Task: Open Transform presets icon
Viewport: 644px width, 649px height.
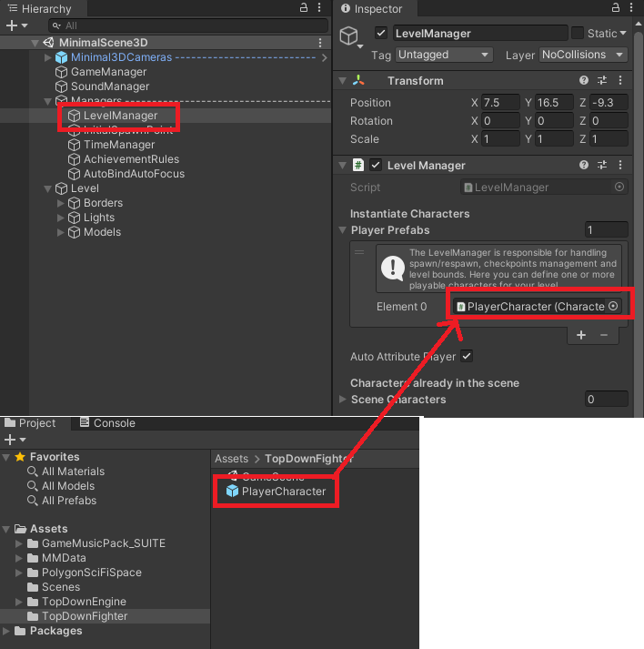Action: [x=602, y=80]
